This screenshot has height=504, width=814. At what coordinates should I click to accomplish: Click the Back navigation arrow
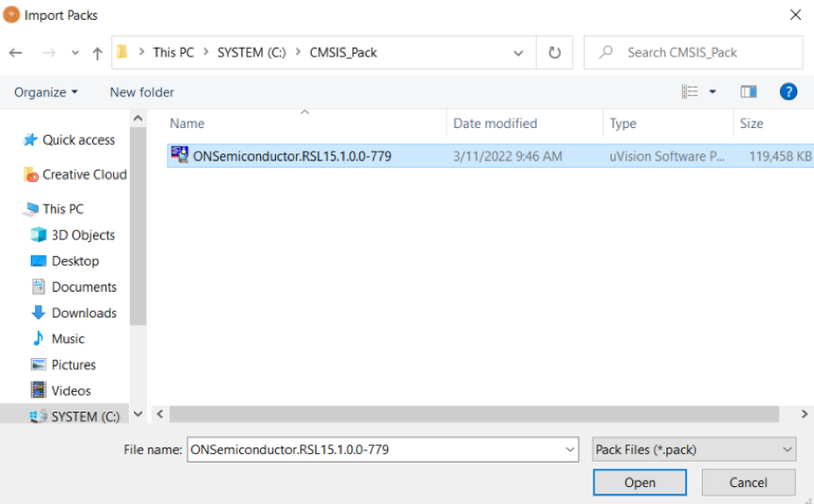15,53
